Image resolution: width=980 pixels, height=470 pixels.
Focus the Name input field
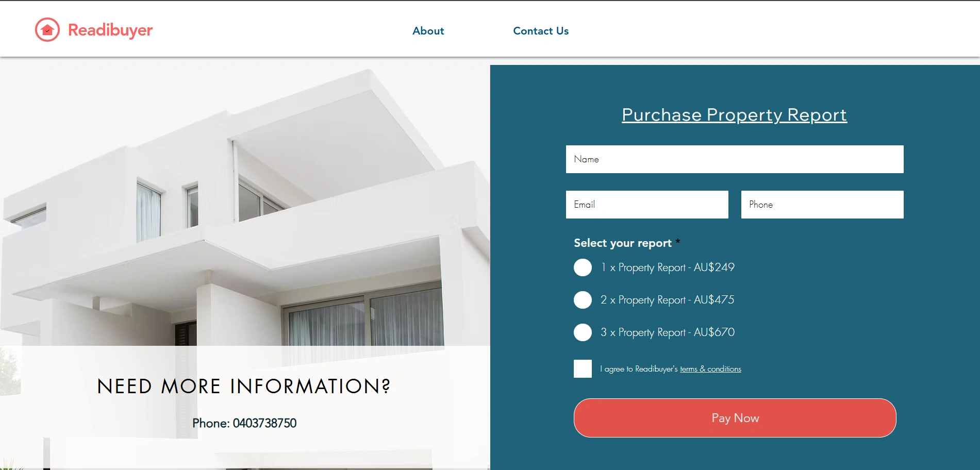[x=735, y=159]
